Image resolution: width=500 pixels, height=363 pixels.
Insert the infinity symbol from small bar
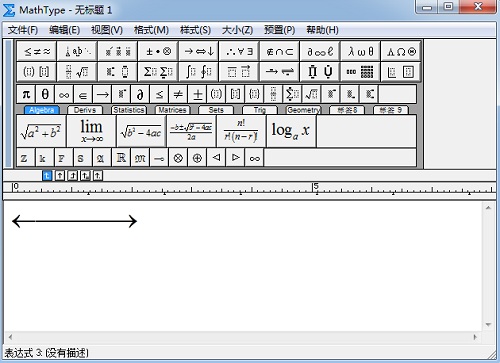pos(64,94)
